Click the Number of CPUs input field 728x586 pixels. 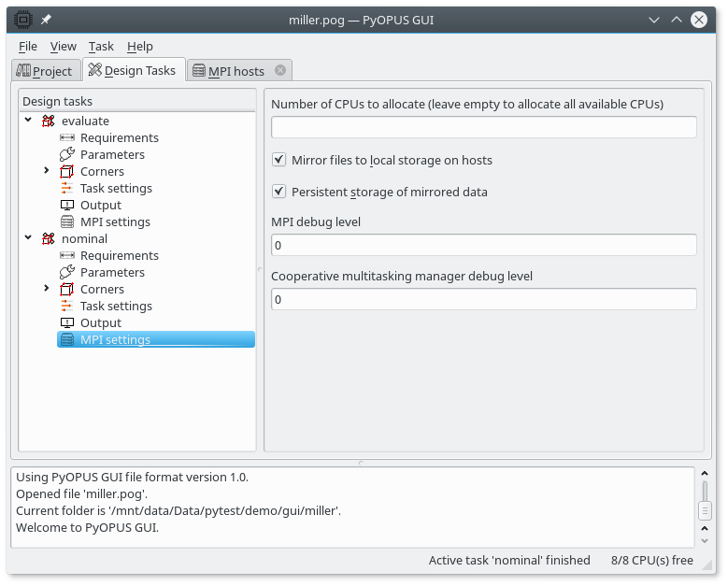[x=483, y=127]
